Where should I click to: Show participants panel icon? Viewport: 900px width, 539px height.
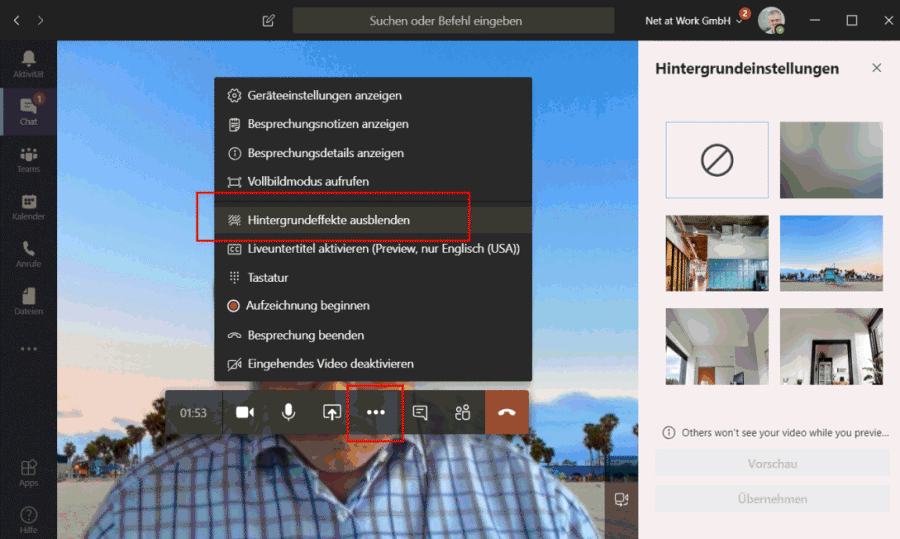coord(463,412)
